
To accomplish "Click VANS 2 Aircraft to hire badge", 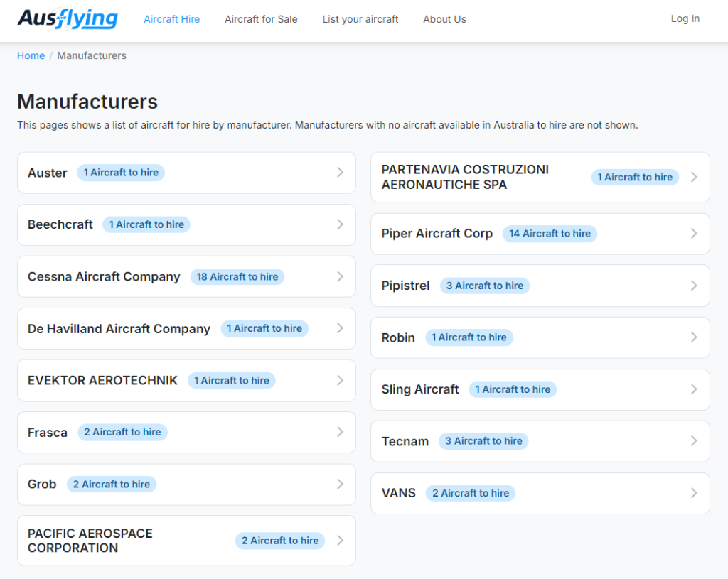I will pos(471,493).
